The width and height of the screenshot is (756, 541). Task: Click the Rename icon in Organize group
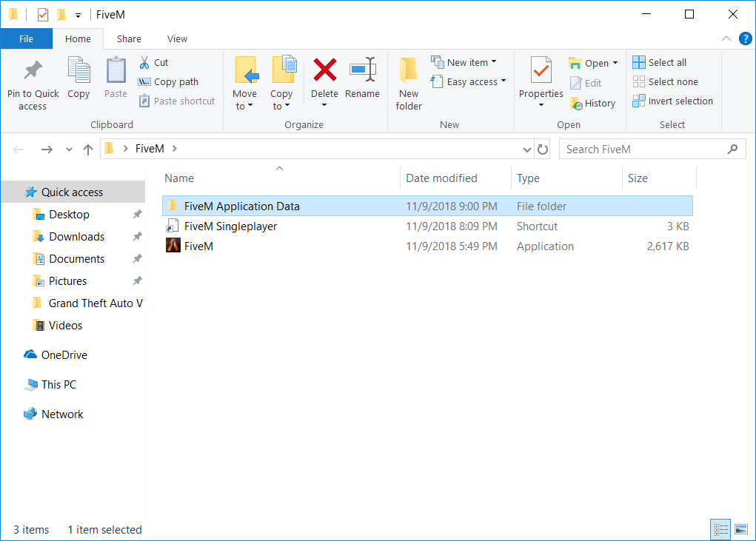coord(362,71)
